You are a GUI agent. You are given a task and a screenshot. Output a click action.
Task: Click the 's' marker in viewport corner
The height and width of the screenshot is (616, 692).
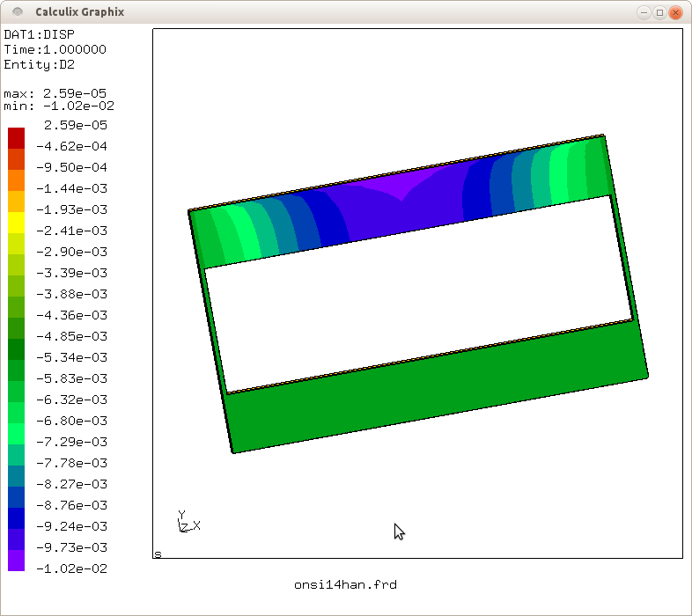pos(158,554)
